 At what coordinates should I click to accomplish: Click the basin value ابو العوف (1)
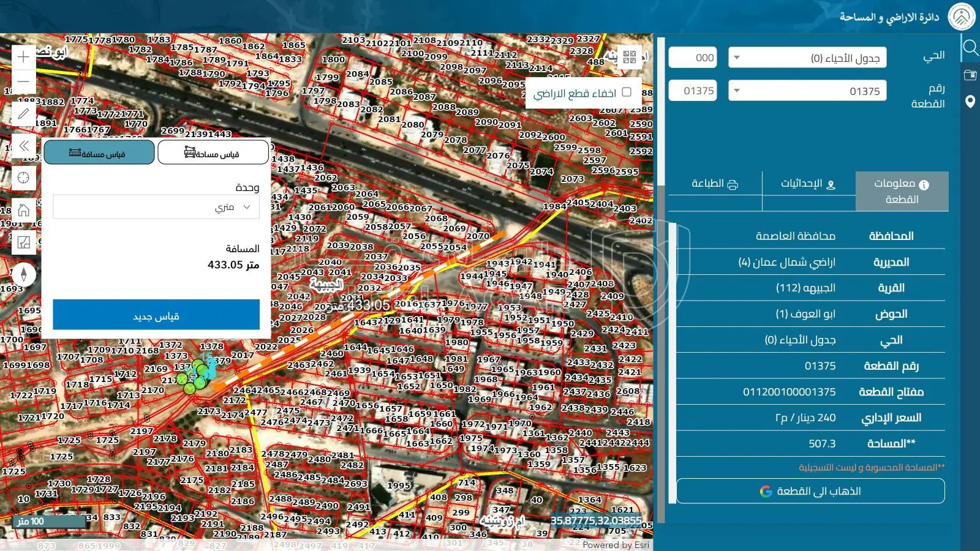click(805, 313)
